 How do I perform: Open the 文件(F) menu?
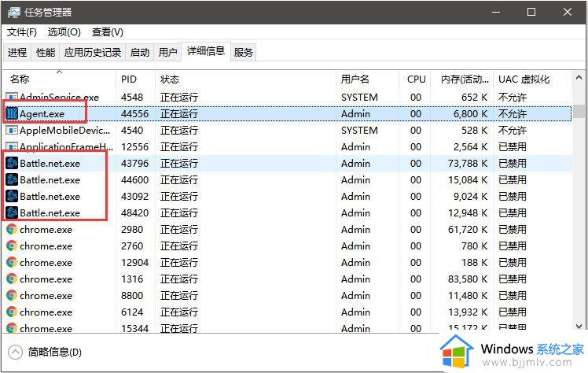(22, 32)
